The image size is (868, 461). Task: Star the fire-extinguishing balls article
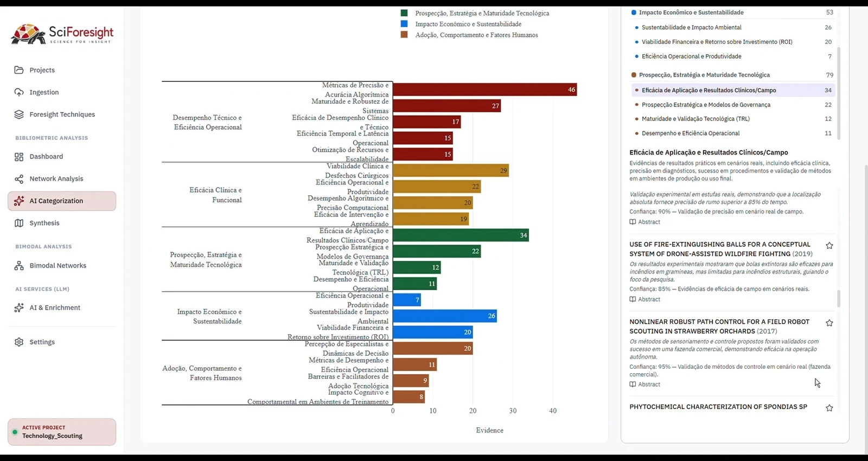[x=829, y=246]
